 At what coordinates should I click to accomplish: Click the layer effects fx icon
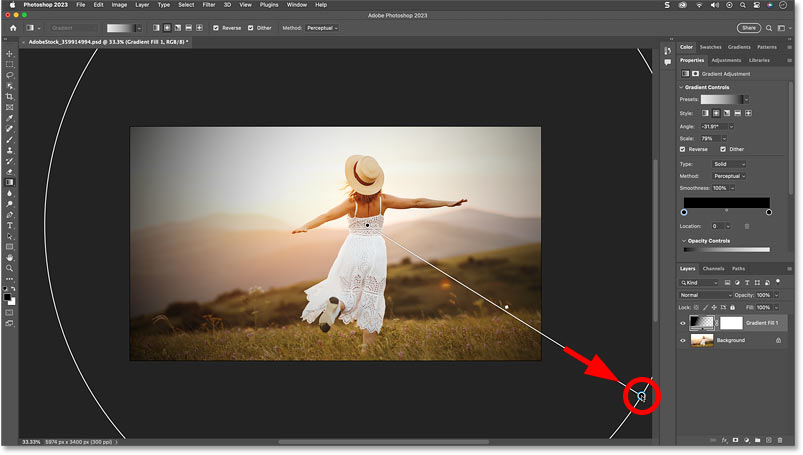point(723,440)
